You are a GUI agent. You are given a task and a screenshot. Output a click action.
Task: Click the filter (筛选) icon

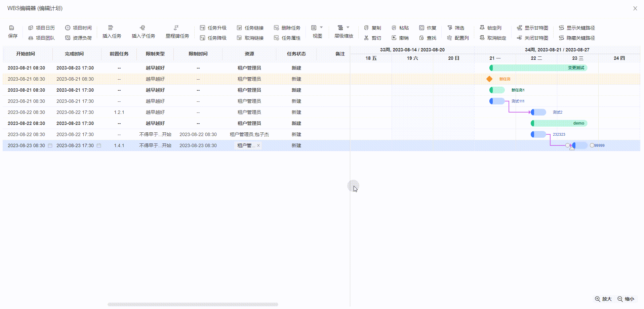[450, 28]
